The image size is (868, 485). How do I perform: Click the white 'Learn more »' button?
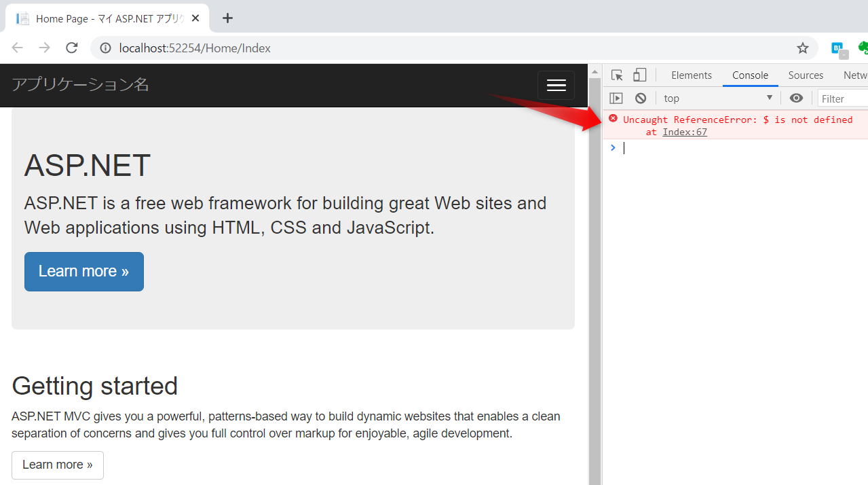[58, 465]
